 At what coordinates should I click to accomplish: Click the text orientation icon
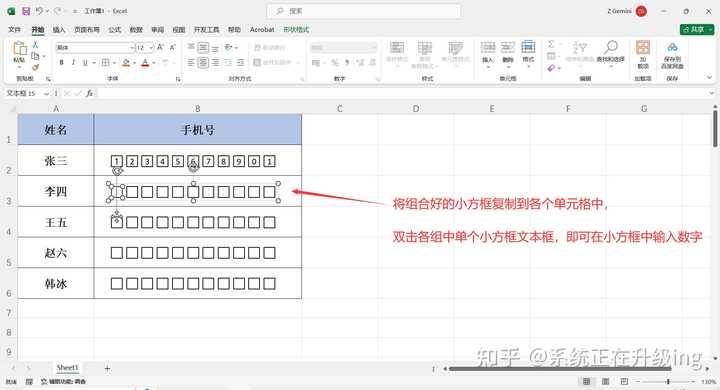pyautogui.click(x=229, y=47)
